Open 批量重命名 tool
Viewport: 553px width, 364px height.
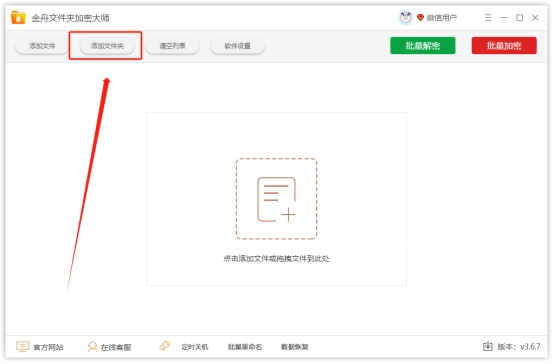pyautogui.click(x=245, y=347)
